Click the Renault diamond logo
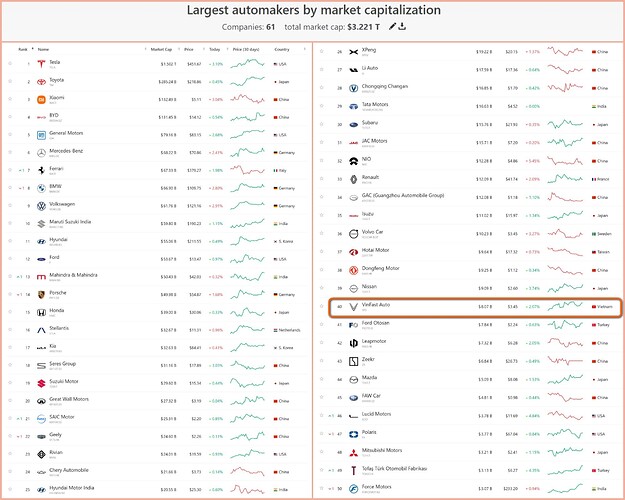Image resolution: width=625 pixels, height=500 pixels. pos(352,179)
